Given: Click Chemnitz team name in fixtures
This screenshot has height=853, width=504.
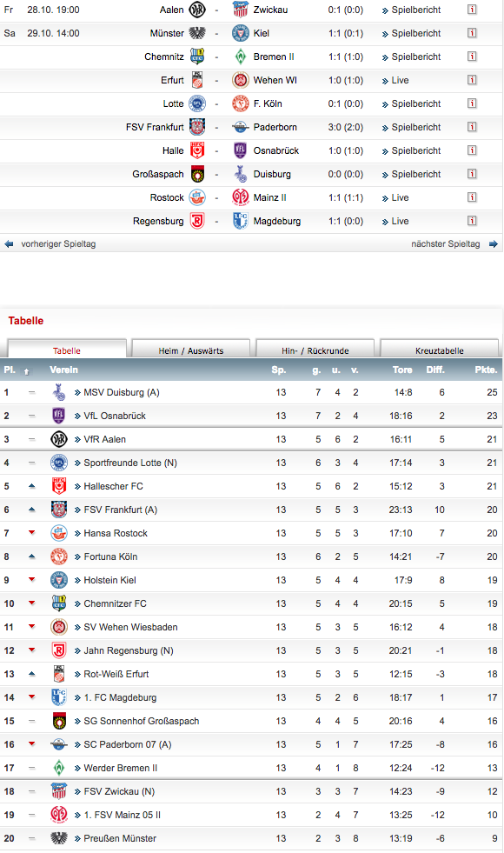Looking at the screenshot, I should [x=164, y=57].
